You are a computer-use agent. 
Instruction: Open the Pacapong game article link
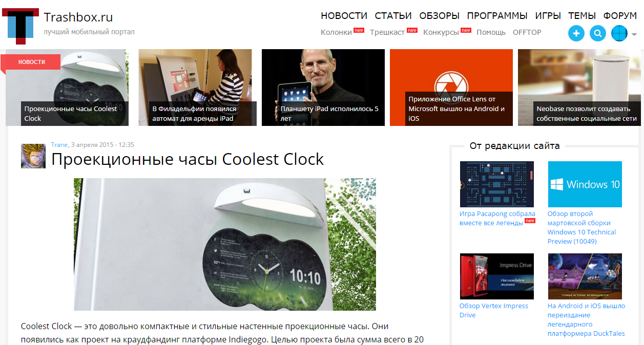coord(497,218)
